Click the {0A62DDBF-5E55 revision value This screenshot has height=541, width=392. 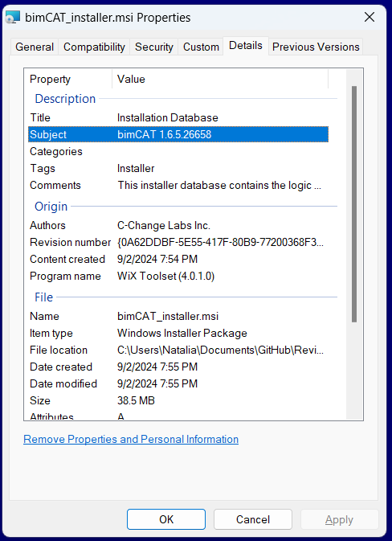point(220,242)
